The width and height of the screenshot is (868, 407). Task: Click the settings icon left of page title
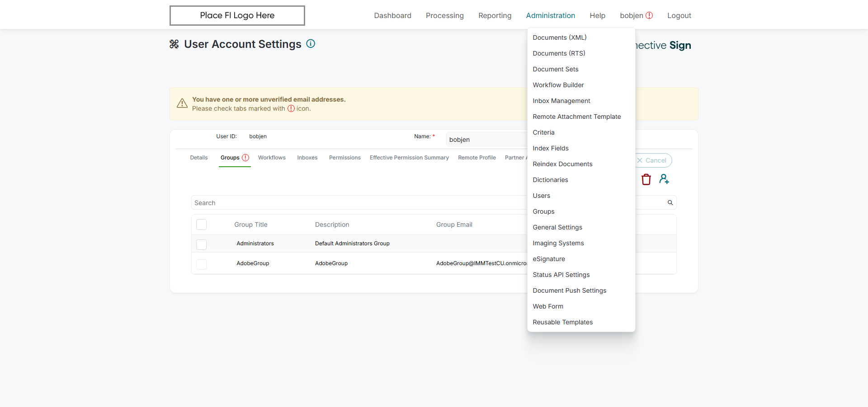[x=174, y=44]
